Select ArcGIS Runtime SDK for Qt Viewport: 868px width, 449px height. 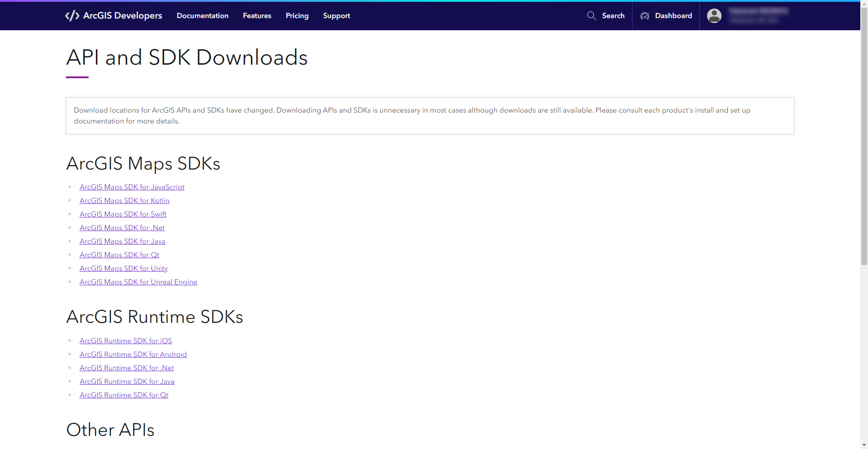(x=124, y=395)
